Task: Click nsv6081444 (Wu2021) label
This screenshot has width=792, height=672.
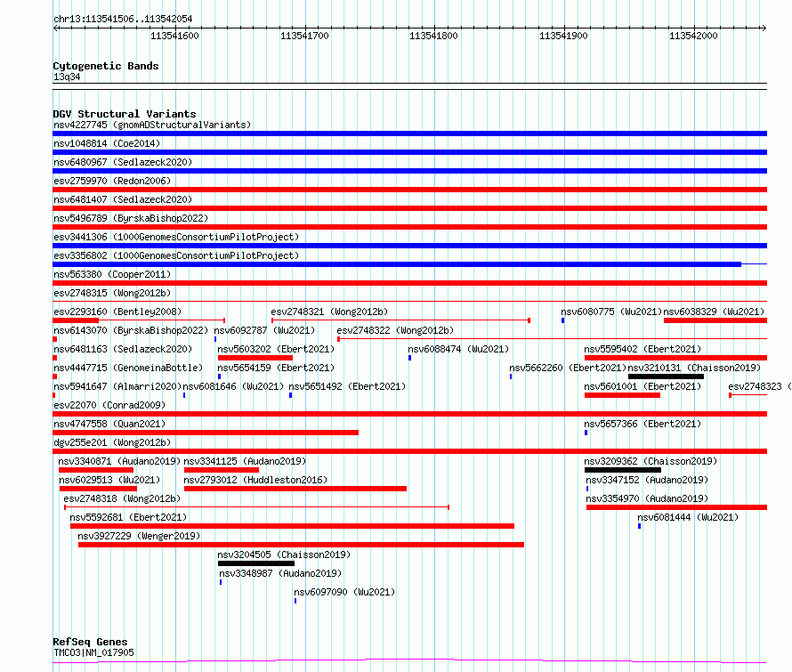Action: [688, 517]
